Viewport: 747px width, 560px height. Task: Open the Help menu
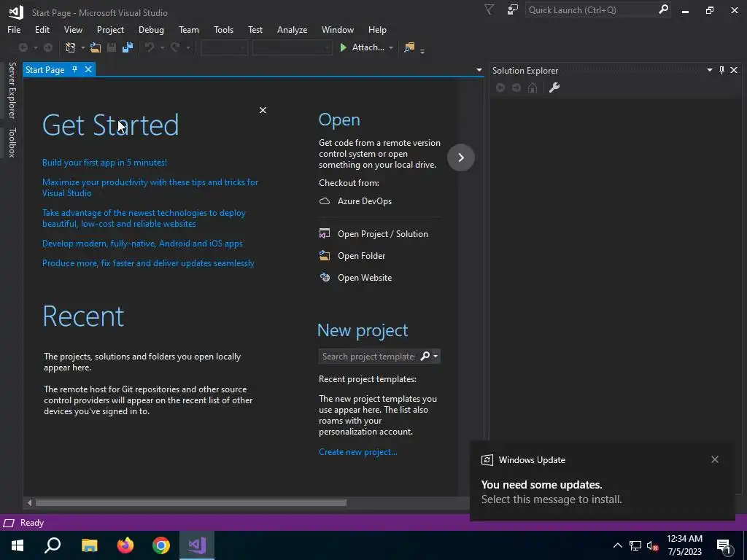pyautogui.click(x=377, y=29)
